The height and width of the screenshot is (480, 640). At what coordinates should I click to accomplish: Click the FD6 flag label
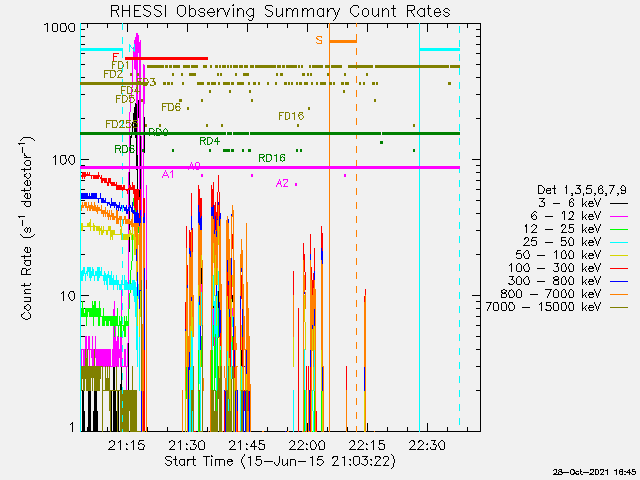pyautogui.click(x=171, y=107)
